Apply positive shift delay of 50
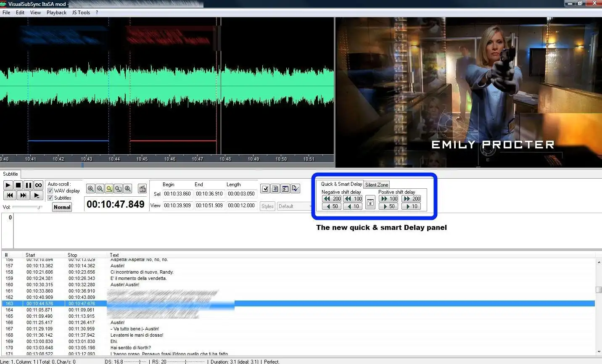 (x=388, y=206)
